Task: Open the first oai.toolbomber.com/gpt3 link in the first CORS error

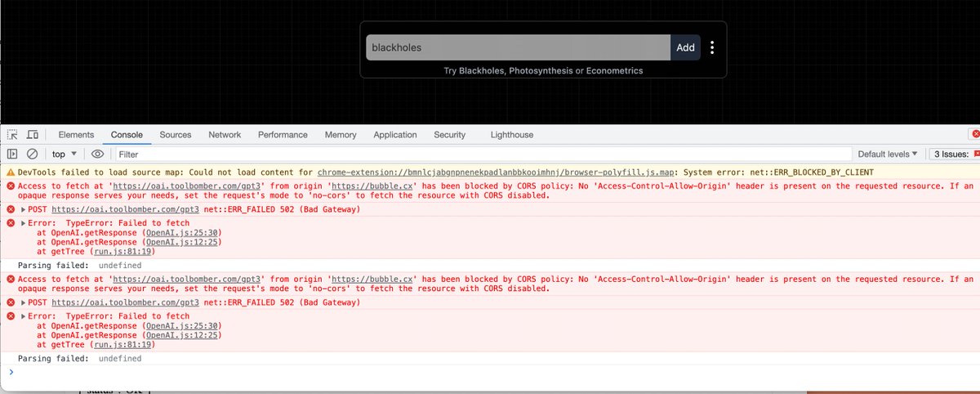Action: click(185, 186)
